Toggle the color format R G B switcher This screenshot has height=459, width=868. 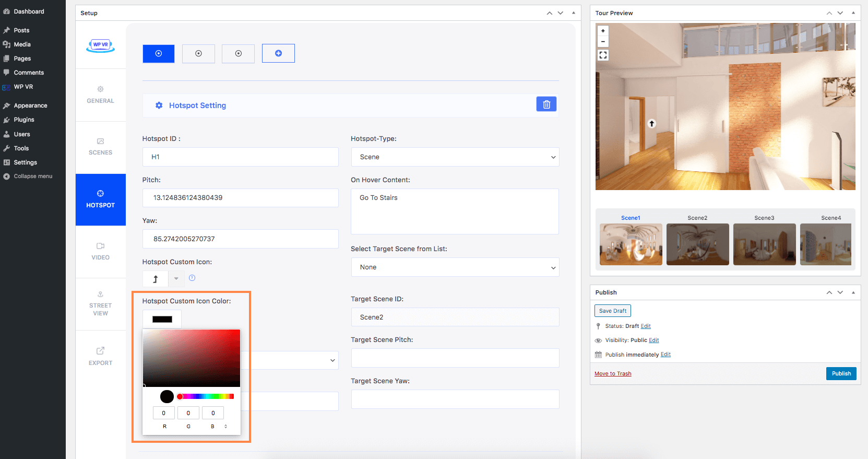[x=225, y=427]
